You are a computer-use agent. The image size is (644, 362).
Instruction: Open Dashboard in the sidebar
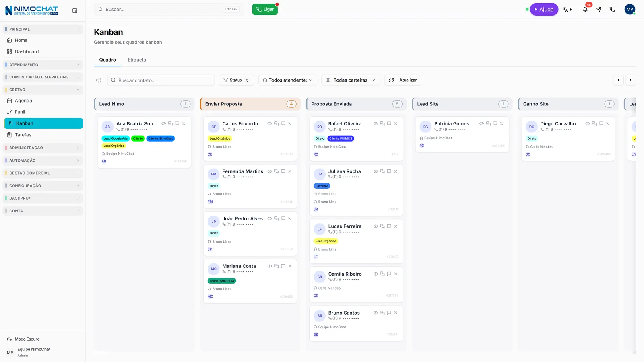pyautogui.click(x=43, y=52)
